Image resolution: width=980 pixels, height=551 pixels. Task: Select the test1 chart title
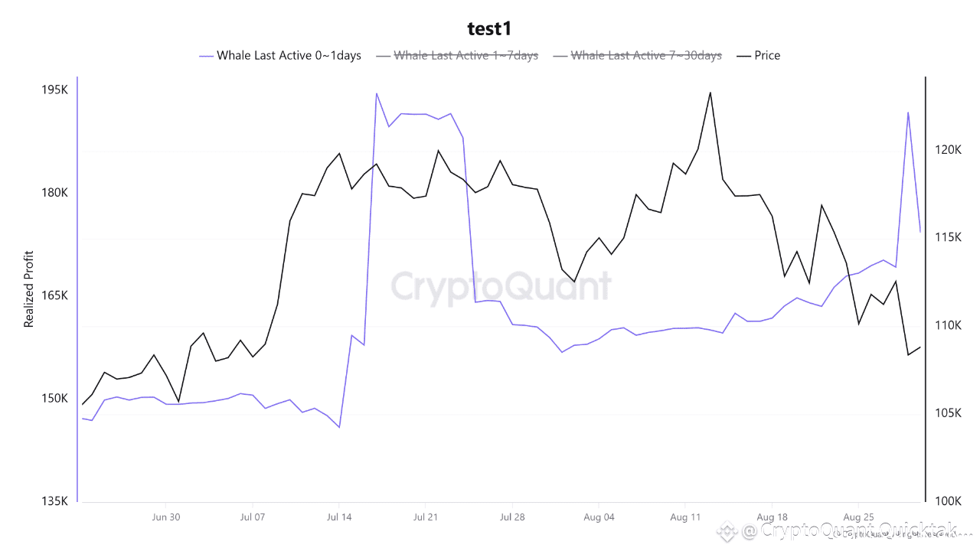489,29
